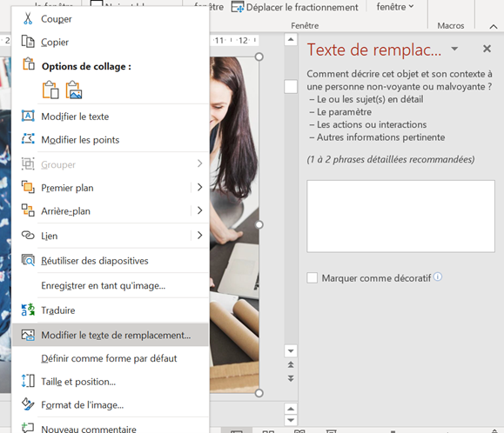
Task: Expand the Premier plan submenu arrow
Action: 199,187
